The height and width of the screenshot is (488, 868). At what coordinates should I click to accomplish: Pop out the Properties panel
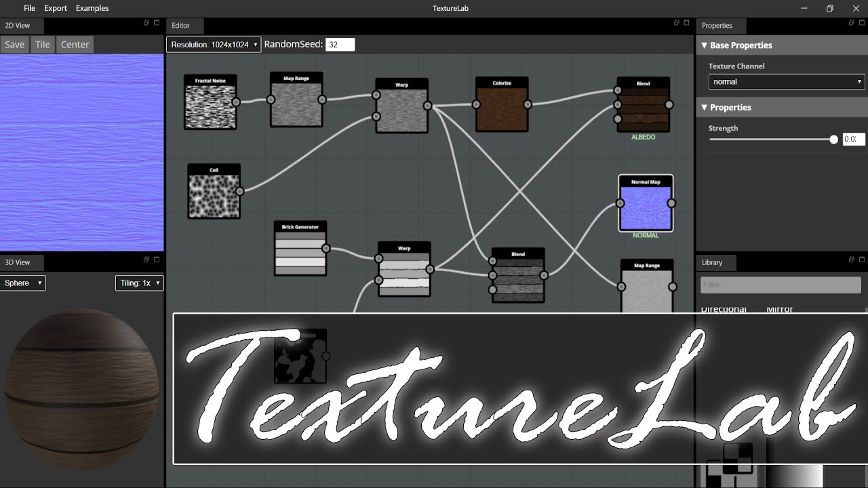(852, 23)
